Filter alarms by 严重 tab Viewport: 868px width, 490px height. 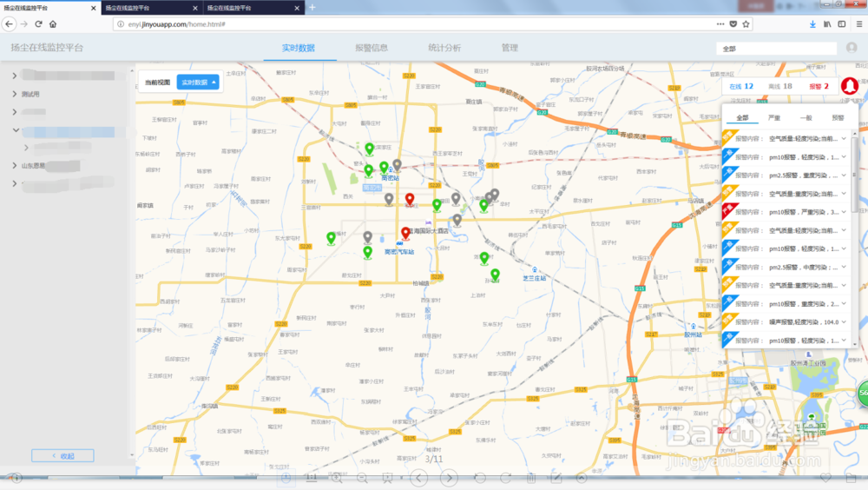[774, 117]
